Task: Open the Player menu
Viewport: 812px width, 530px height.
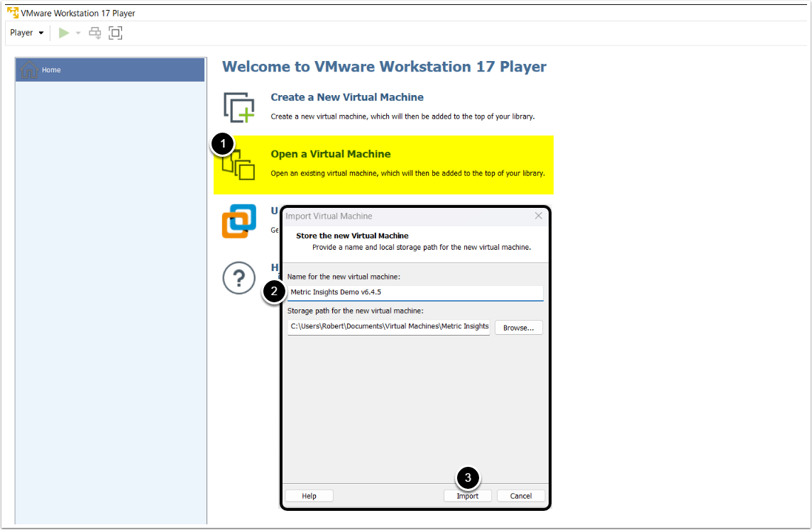Action: point(26,33)
